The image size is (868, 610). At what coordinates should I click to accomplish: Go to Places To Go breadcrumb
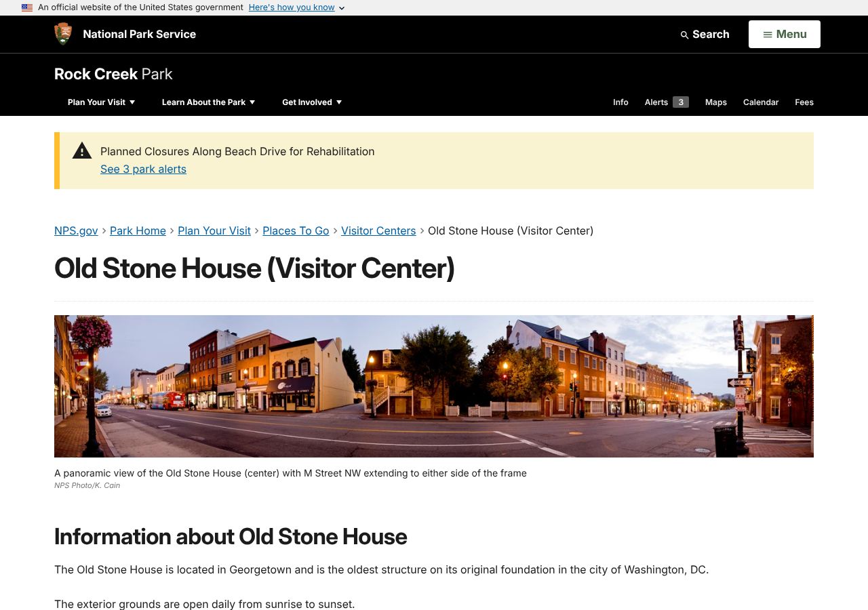(x=296, y=230)
